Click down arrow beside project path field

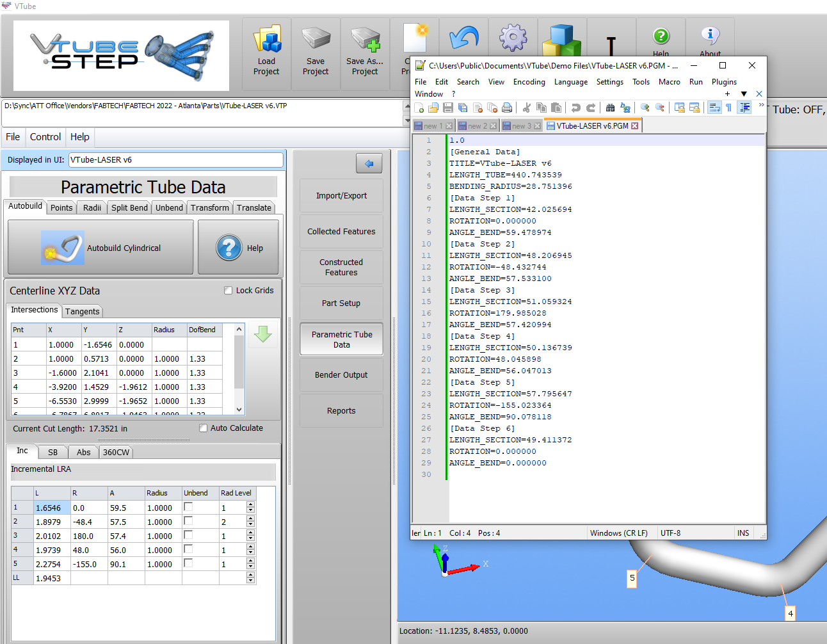pyautogui.click(x=407, y=120)
